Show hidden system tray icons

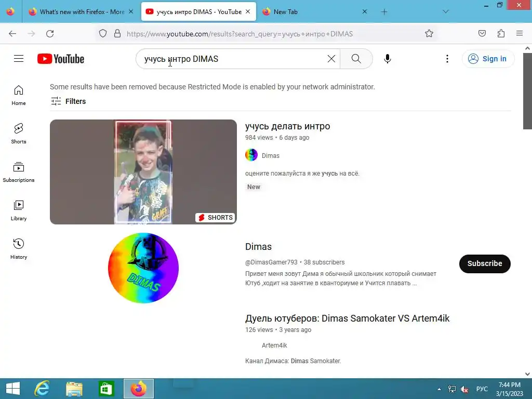[439, 389]
